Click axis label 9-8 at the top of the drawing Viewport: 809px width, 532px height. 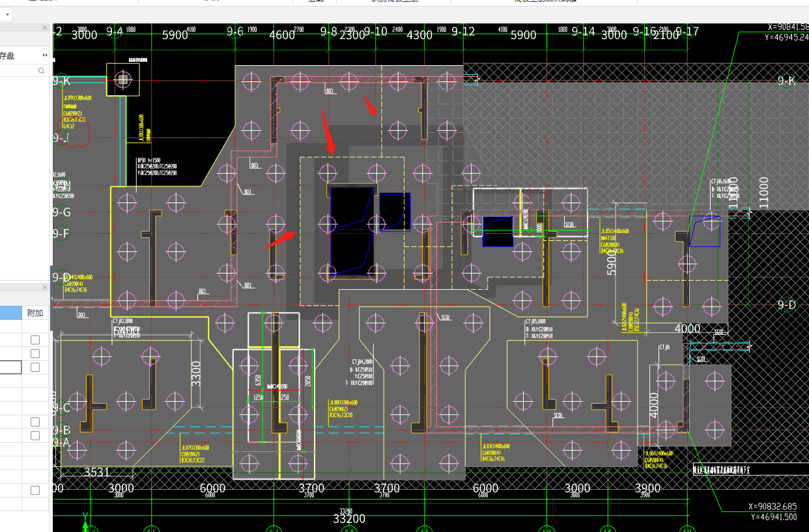point(329,31)
